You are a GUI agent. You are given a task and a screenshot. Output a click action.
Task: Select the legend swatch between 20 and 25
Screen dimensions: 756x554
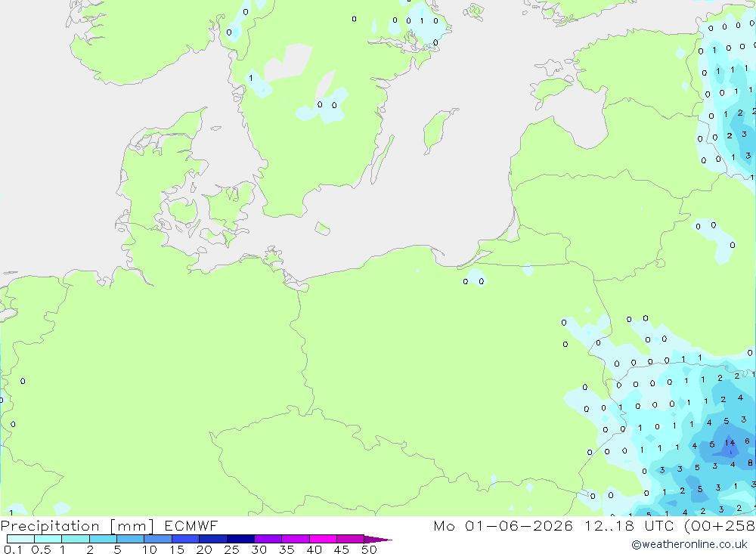213,539
